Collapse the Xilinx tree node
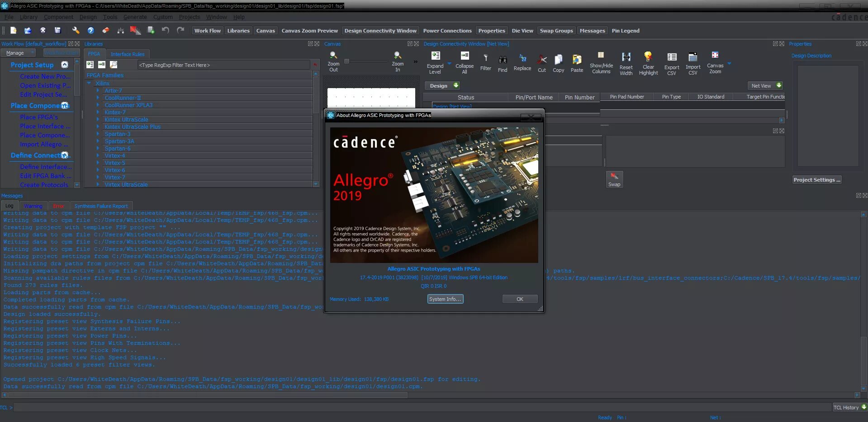The height and width of the screenshot is (422, 868). coord(89,83)
